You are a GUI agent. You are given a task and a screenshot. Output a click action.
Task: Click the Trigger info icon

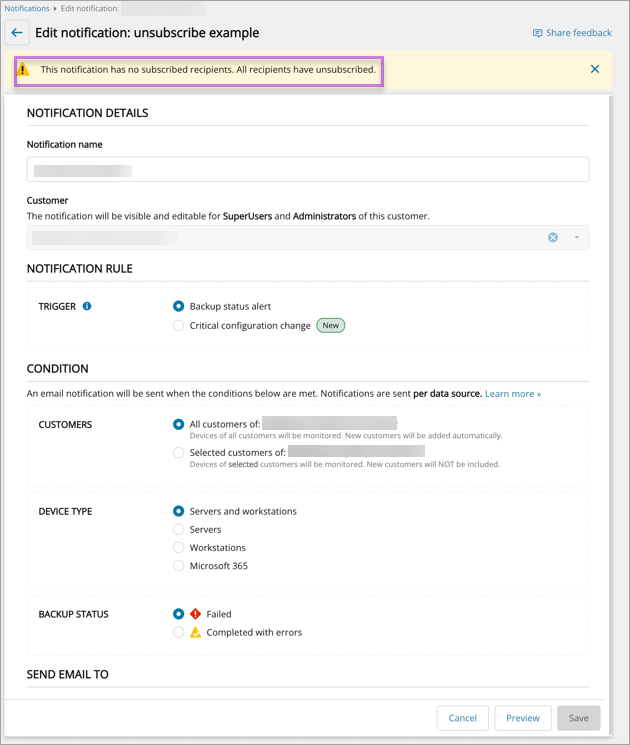pyautogui.click(x=87, y=306)
